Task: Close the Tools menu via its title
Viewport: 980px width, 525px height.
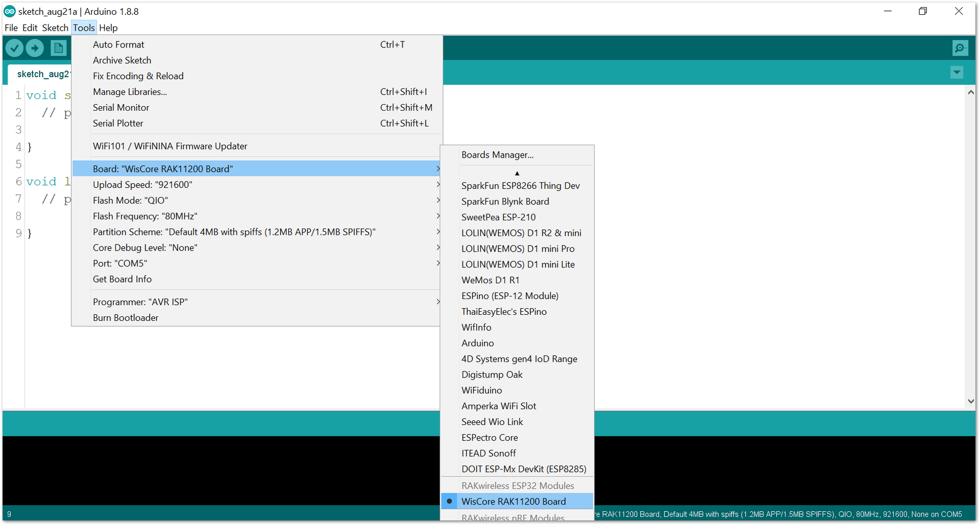Action: pyautogui.click(x=84, y=28)
